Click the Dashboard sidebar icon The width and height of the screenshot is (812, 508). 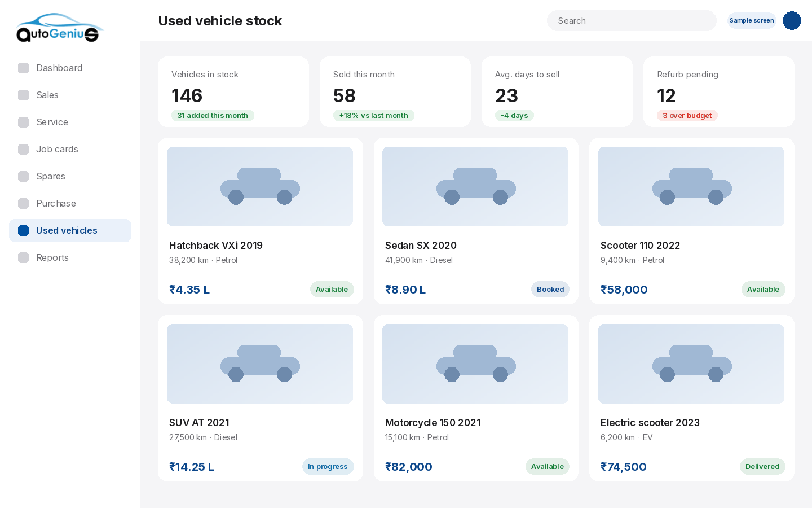(x=23, y=68)
